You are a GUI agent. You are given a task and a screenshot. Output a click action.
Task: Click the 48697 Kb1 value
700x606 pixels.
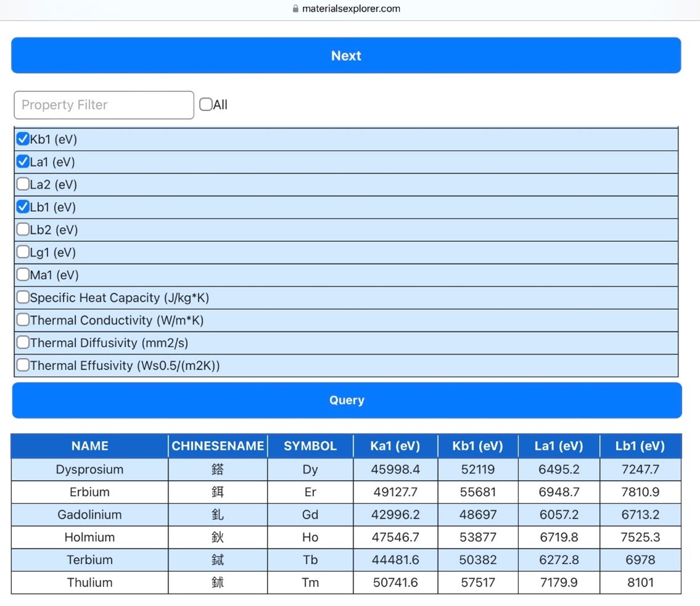pyautogui.click(x=478, y=515)
